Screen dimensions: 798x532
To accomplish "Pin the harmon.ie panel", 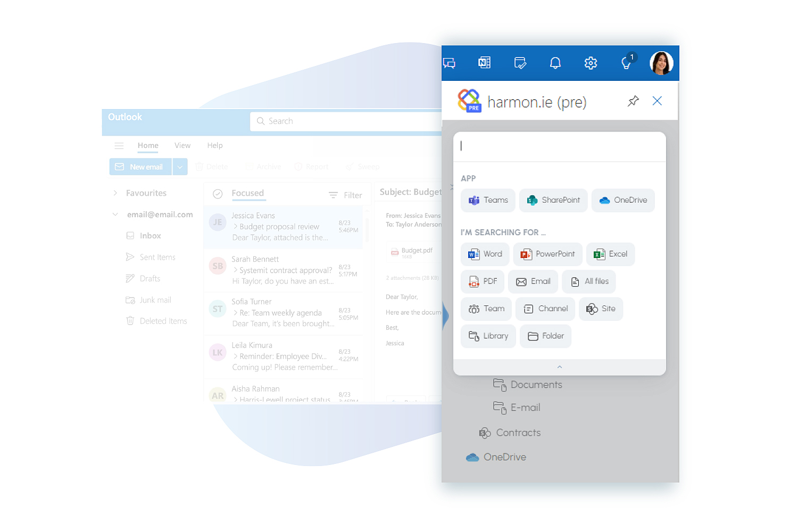I will [633, 101].
